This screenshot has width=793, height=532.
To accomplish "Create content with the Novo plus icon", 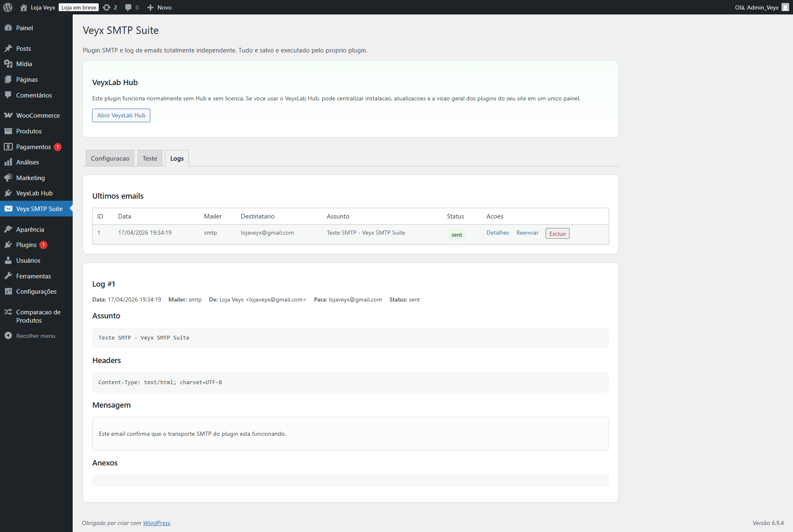I will pos(150,7).
